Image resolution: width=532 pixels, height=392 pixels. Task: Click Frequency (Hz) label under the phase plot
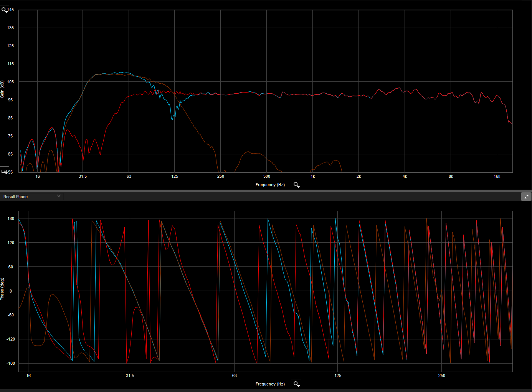pos(270,384)
